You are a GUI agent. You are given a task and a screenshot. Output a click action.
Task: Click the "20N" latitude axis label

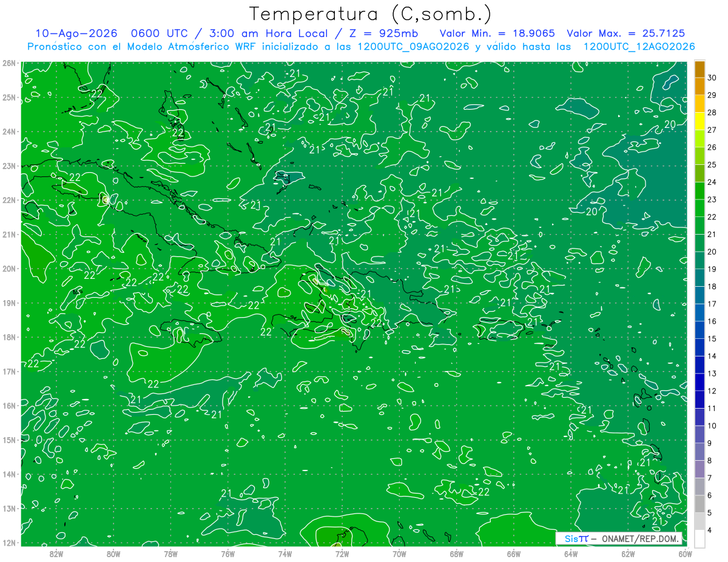pyautogui.click(x=9, y=269)
